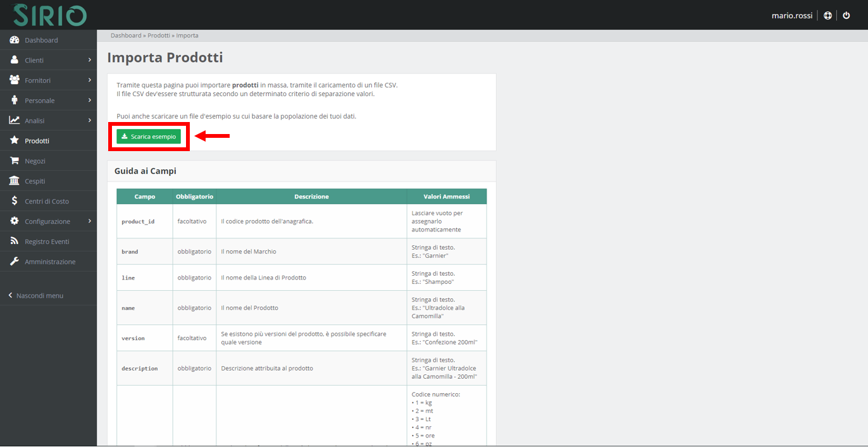The width and height of the screenshot is (868, 447).
Task: Collapse sidebar with Nascondi menu
Action: click(x=39, y=295)
